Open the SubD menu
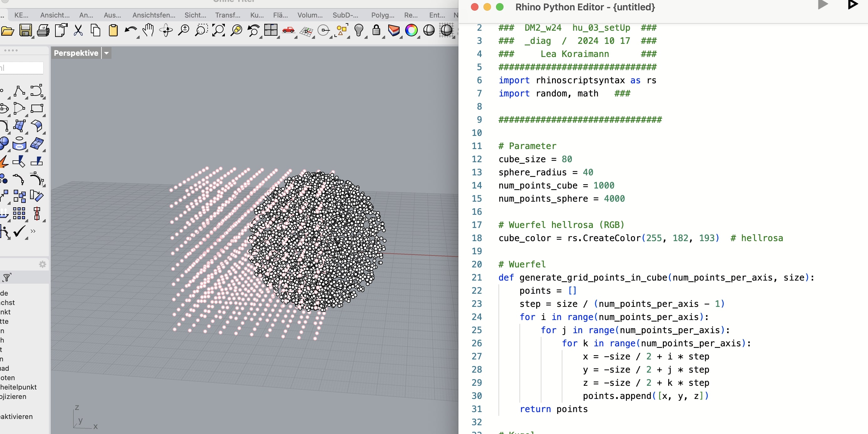This screenshot has height=434, width=868. tap(344, 15)
